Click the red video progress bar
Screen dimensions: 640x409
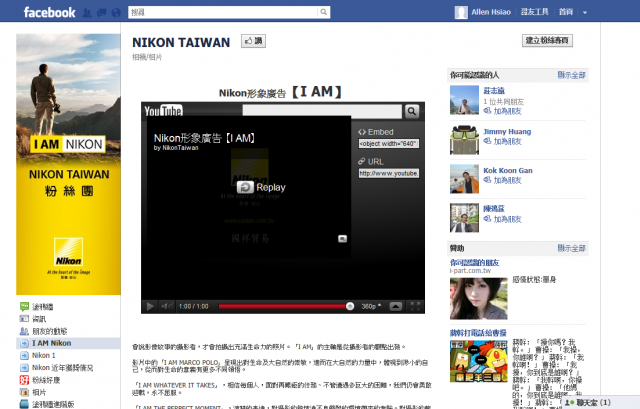click(x=282, y=307)
